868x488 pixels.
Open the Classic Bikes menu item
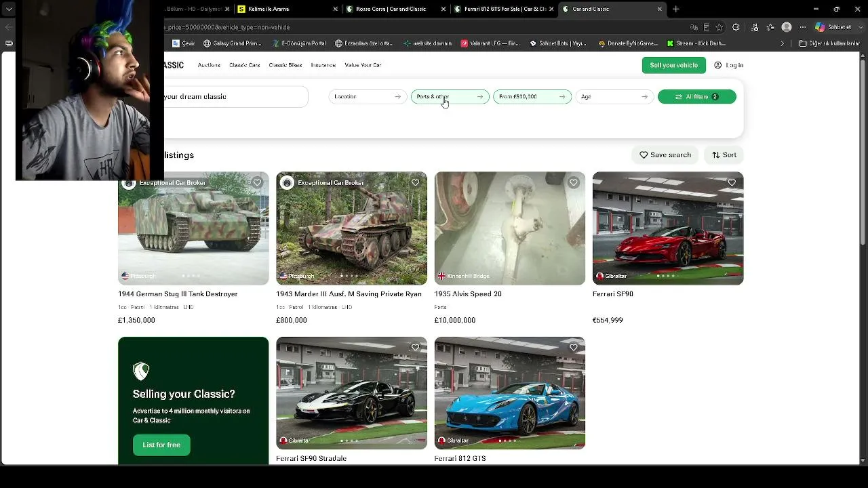285,65
